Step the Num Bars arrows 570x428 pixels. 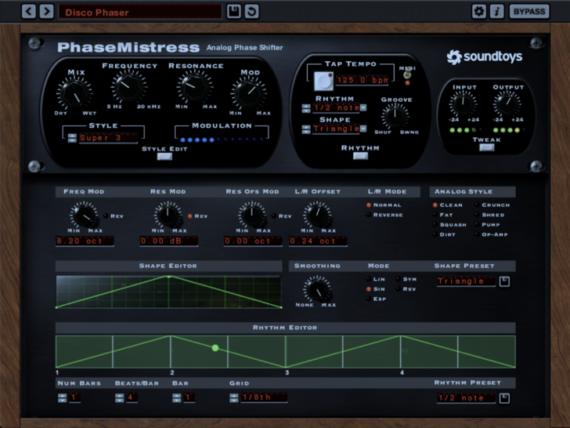click(62, 398)
